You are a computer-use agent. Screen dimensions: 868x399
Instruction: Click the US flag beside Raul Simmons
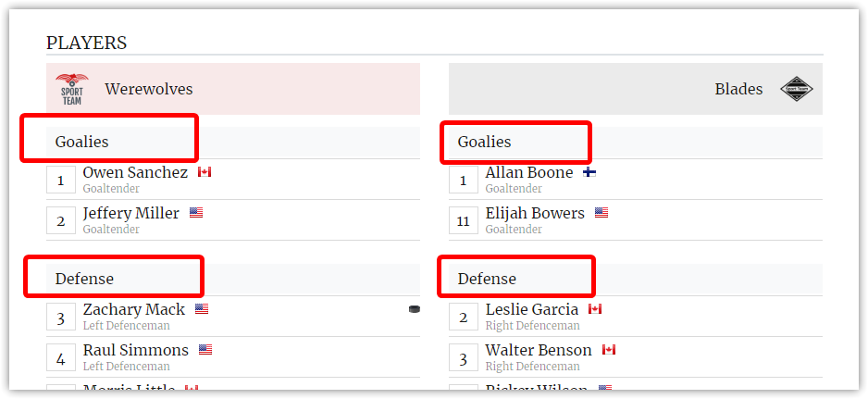click(x=205, y=350)
